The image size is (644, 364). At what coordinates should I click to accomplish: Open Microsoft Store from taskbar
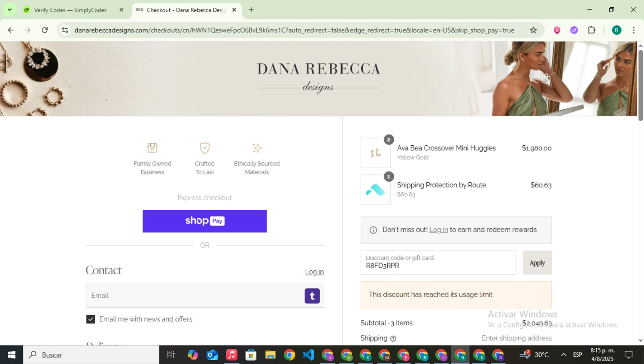[x=251, y=355]
